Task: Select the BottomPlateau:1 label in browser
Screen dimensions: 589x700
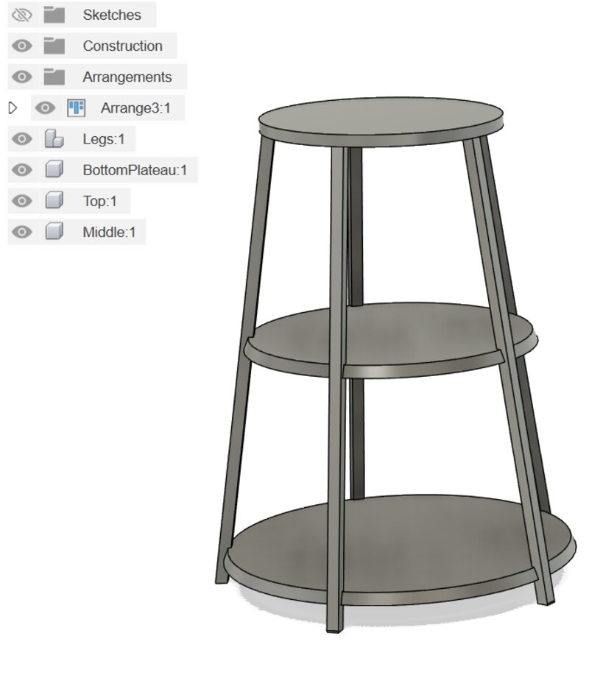Action: (x=135, y=170)
